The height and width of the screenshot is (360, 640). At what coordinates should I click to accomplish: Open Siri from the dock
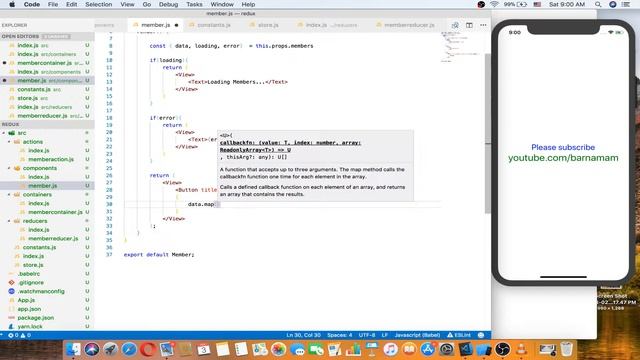point(92,349)
